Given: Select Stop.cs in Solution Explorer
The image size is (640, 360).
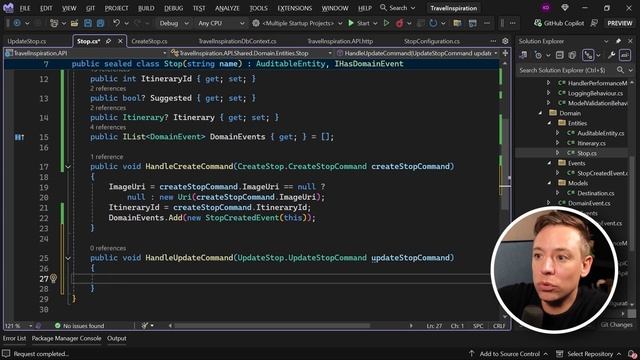Looking at the screenshot, I should (x=587, y=153).
